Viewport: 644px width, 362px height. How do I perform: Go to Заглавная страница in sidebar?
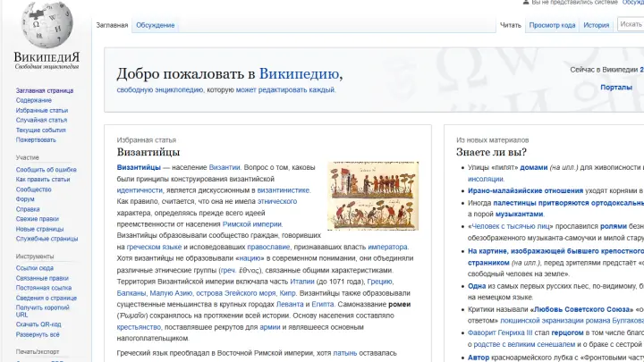click(45, 90)
